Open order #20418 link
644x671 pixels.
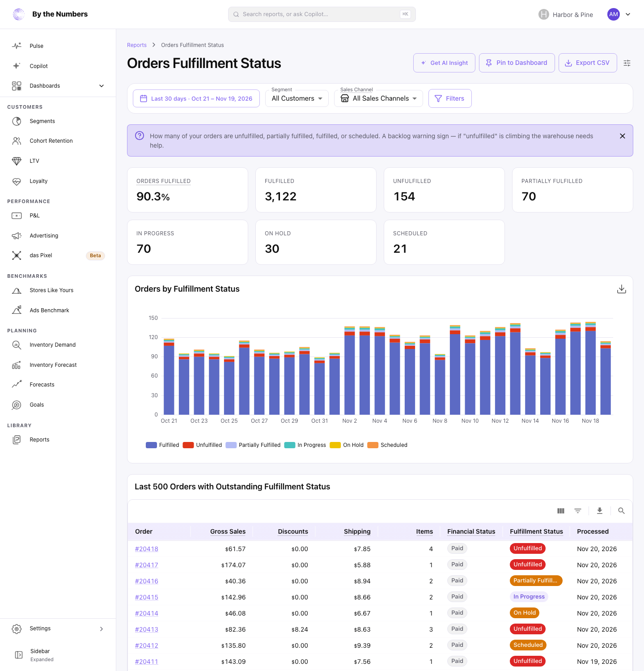[x=147, y=549]
